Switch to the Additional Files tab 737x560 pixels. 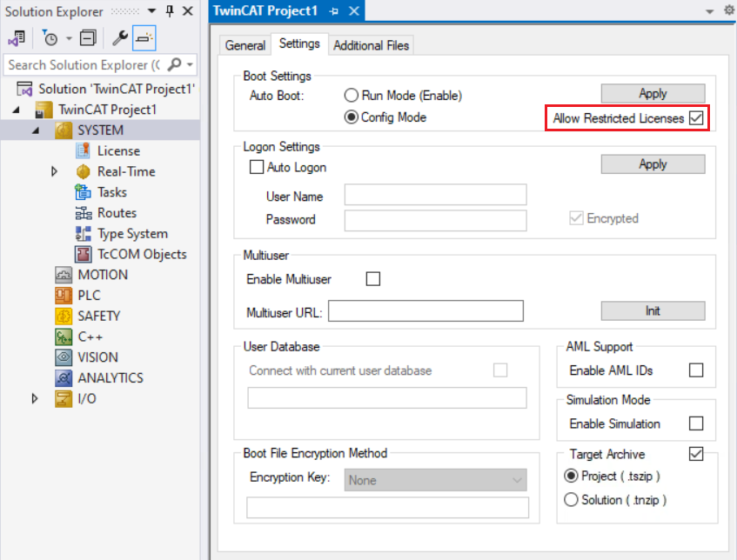[371, 45]
